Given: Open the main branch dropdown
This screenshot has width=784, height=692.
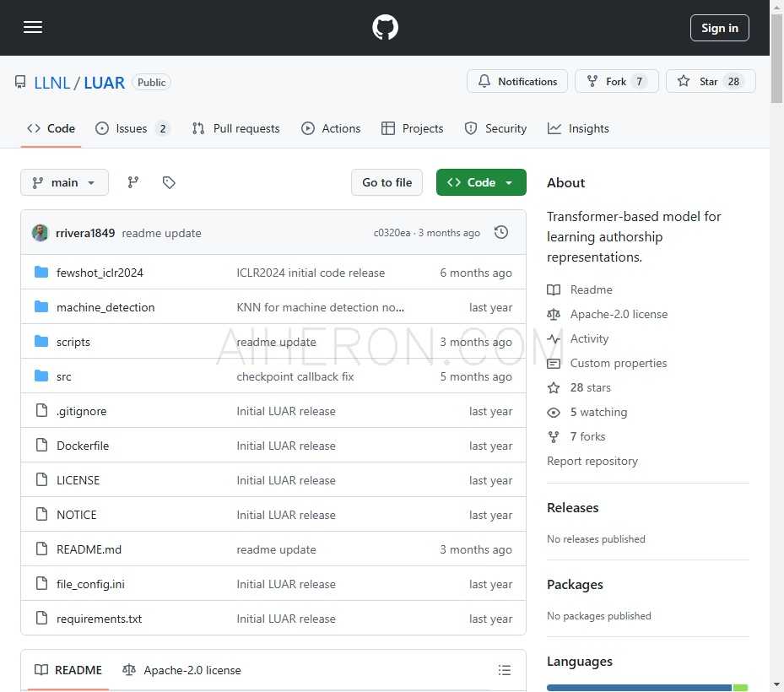Looking at the screenshot, I should [x=64, y=182].
